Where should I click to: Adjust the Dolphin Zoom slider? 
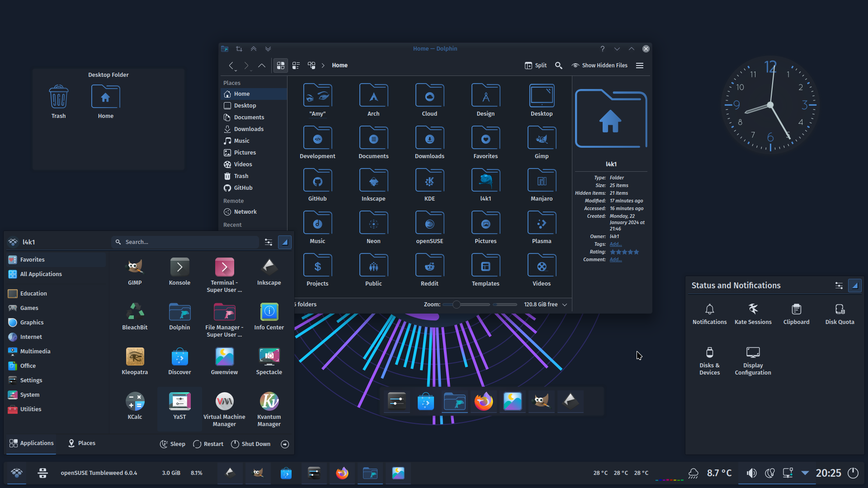(466, 305)
